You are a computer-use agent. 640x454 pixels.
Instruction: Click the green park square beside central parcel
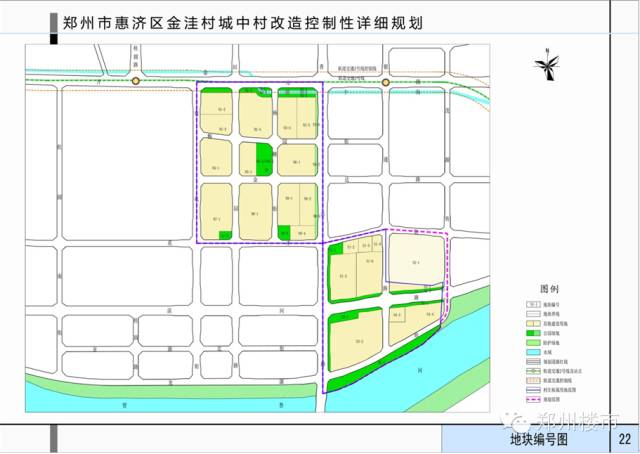pos(264,157)
